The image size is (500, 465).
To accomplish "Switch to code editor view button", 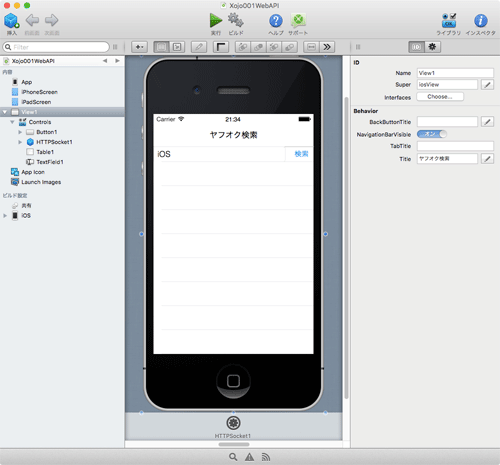I will 177,47.
